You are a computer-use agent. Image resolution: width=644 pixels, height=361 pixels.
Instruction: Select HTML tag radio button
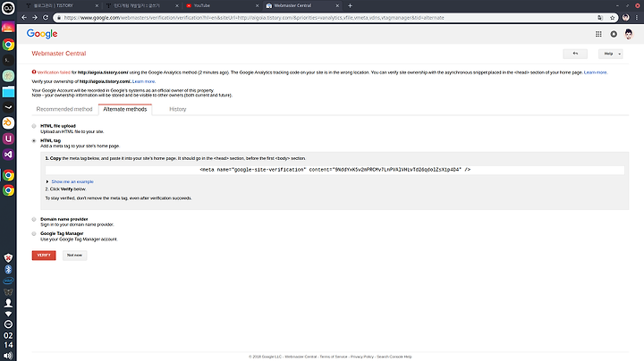point(34,140)
